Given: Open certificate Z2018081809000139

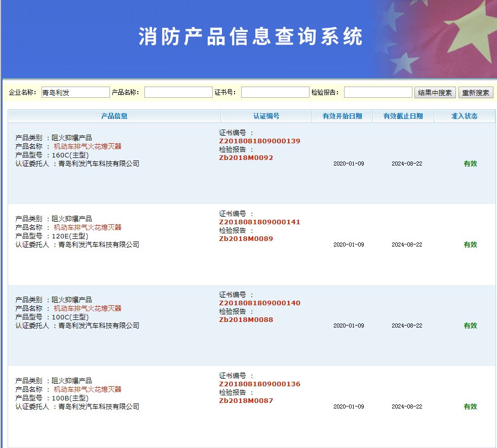Looking at the screenshot, I should (259, 141).
